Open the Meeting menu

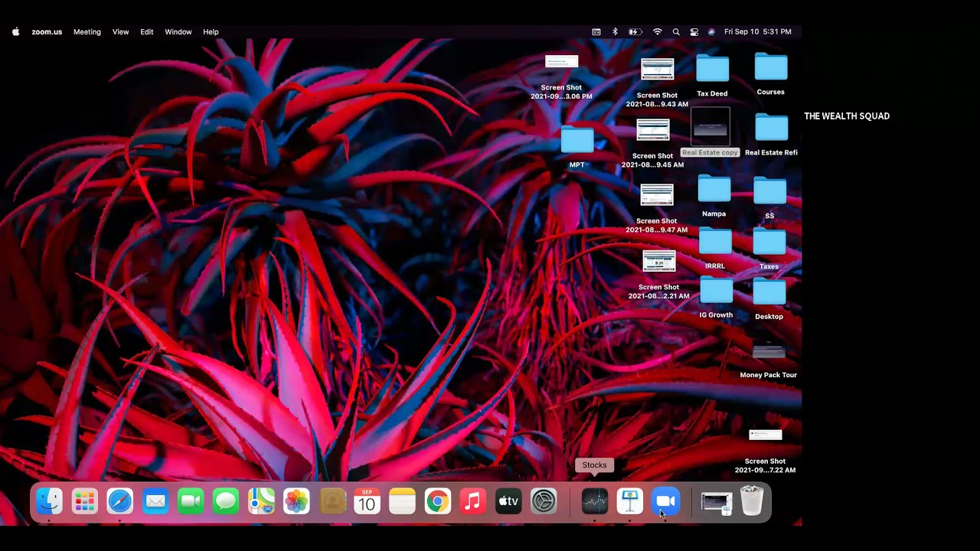pyautogui.click(x=87, y=32)
